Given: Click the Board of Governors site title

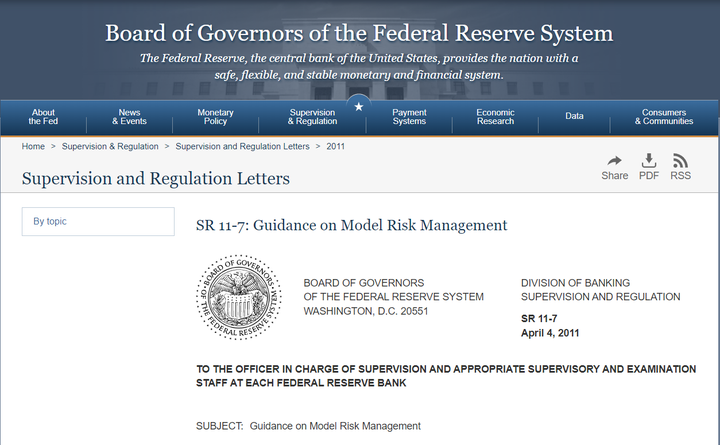Looking at the screenshot, I should [359, 34].
